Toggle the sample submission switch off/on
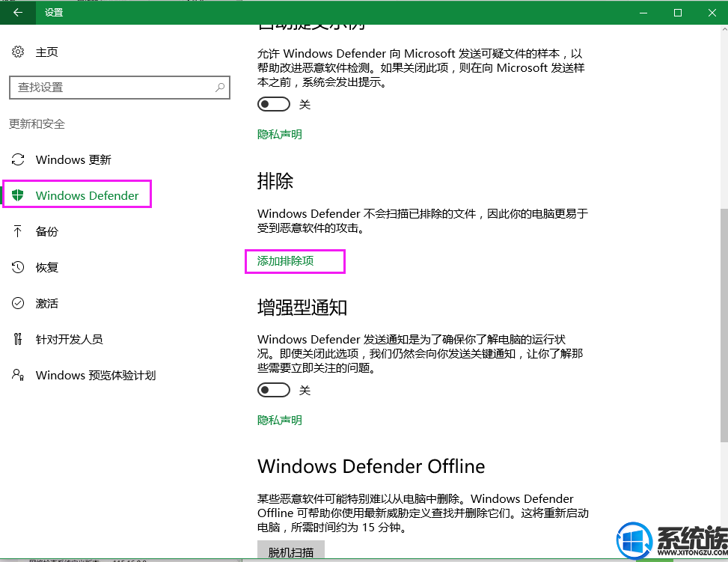728x562 pixels. click(x=274, y=104)
